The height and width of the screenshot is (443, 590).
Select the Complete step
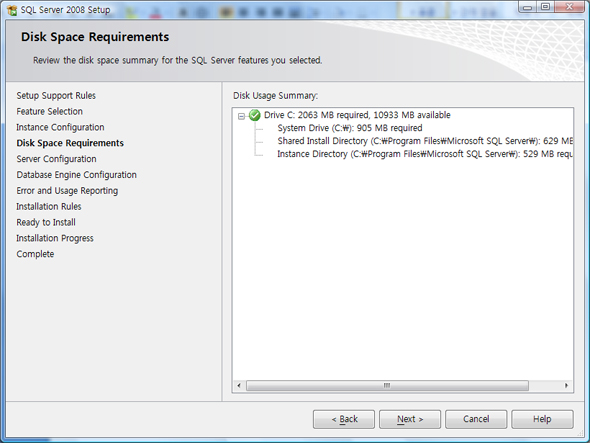35,254
